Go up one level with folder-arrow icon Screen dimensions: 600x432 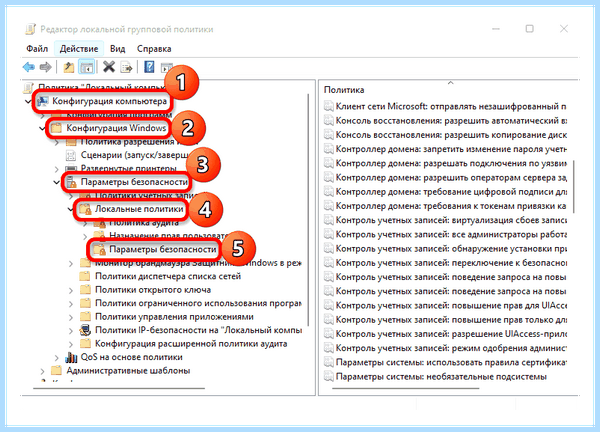click(69, 67)
